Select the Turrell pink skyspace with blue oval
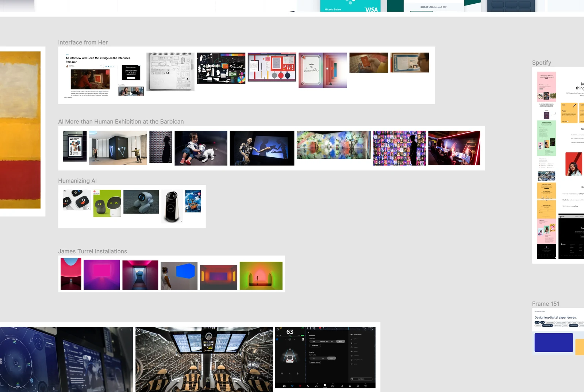 pos(71,274)
